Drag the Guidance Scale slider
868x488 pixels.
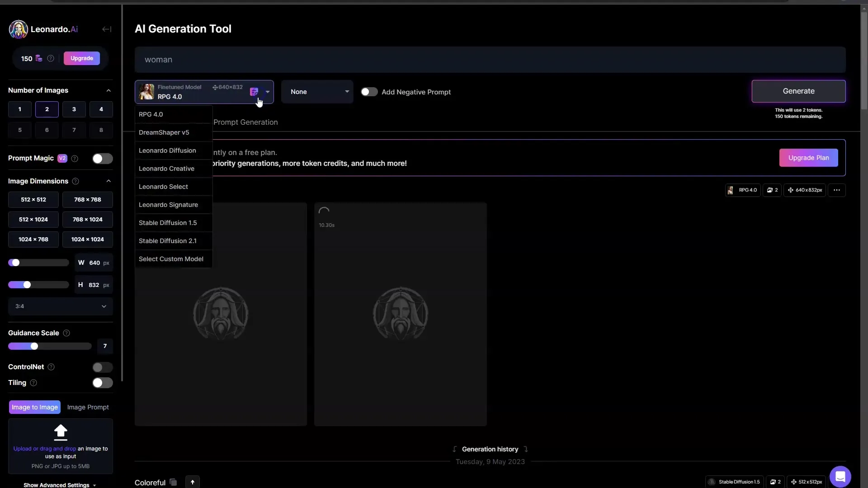(x=34, y=346)
